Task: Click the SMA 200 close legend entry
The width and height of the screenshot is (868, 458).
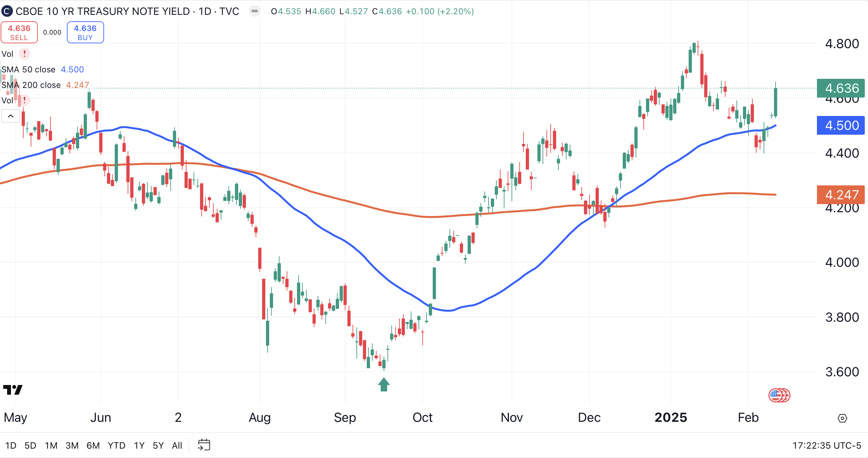Action: tap(31, 85)
